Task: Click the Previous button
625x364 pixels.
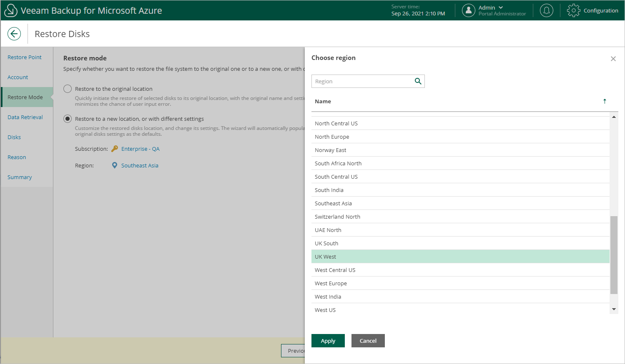Action: [293, 351]
